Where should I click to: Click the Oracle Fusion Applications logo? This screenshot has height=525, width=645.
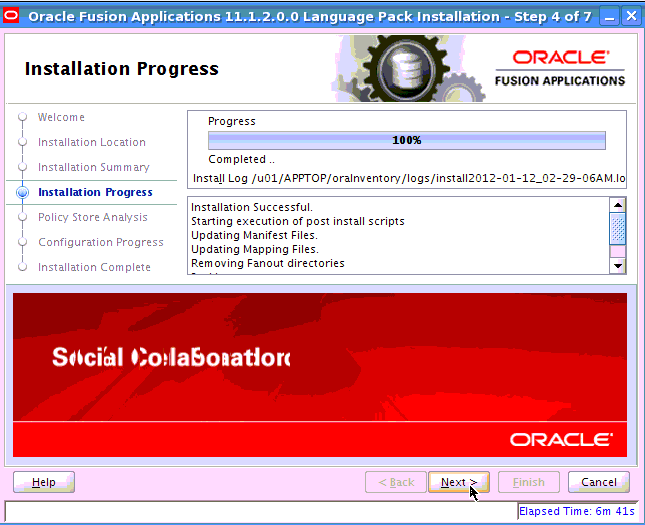click(x=560, y=68)
